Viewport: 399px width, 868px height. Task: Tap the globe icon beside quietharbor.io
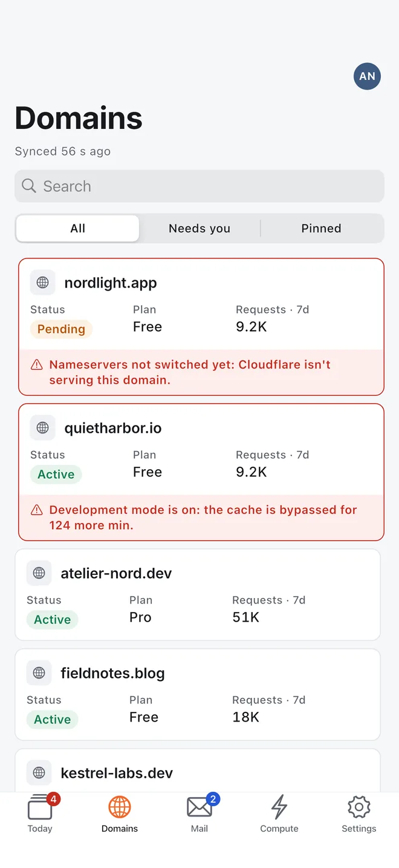click(42, 428)
